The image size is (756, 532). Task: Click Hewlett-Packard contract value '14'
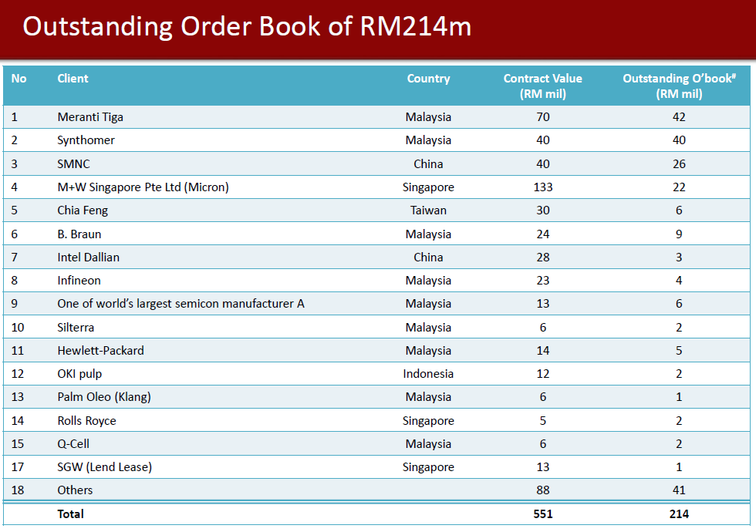pos(543,350)
